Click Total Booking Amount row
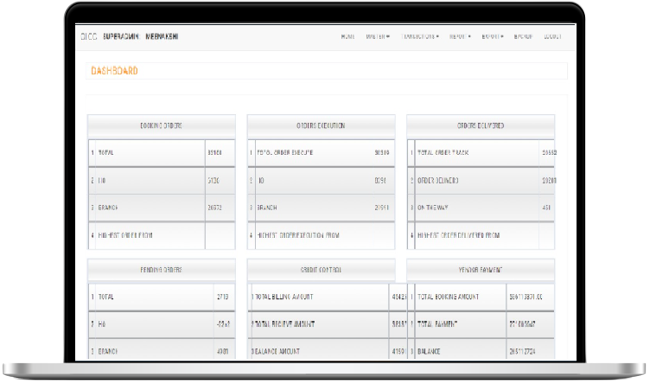This screenshot has height=384, width=650. pos(481,297)
